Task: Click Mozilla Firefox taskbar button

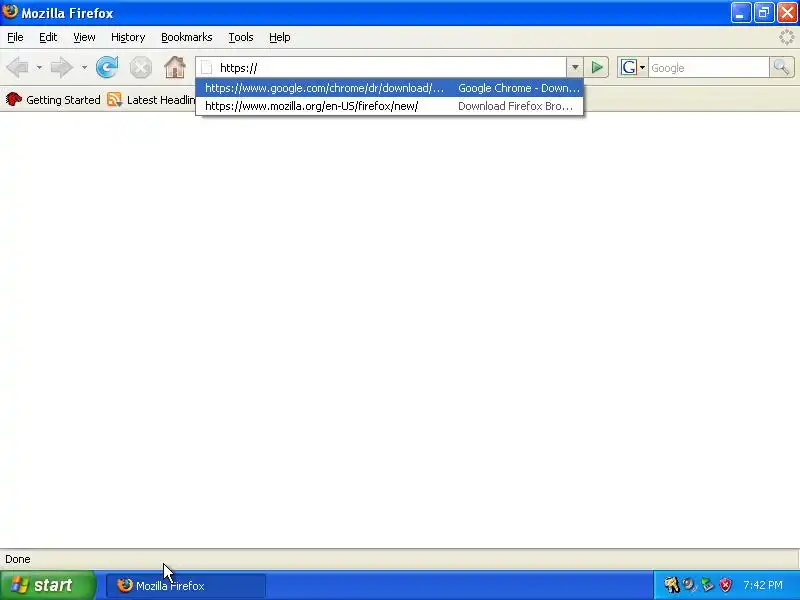Action: (x=186, y=586)
